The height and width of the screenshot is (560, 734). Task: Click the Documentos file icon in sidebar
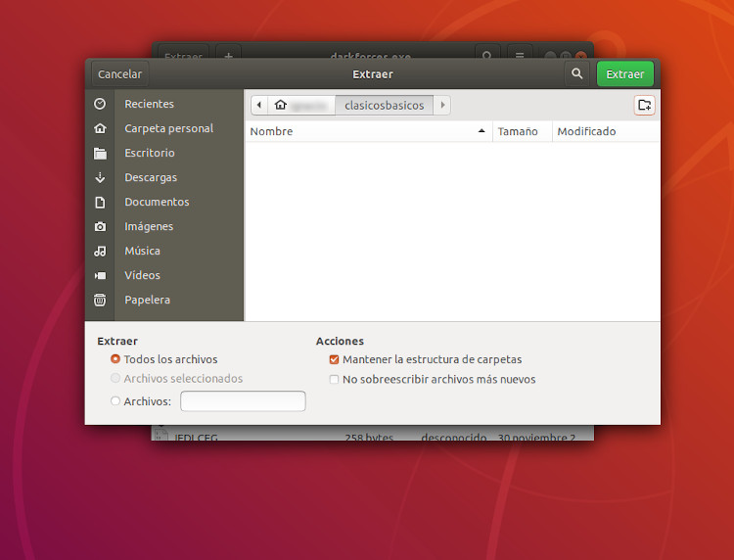pos(100,203)
